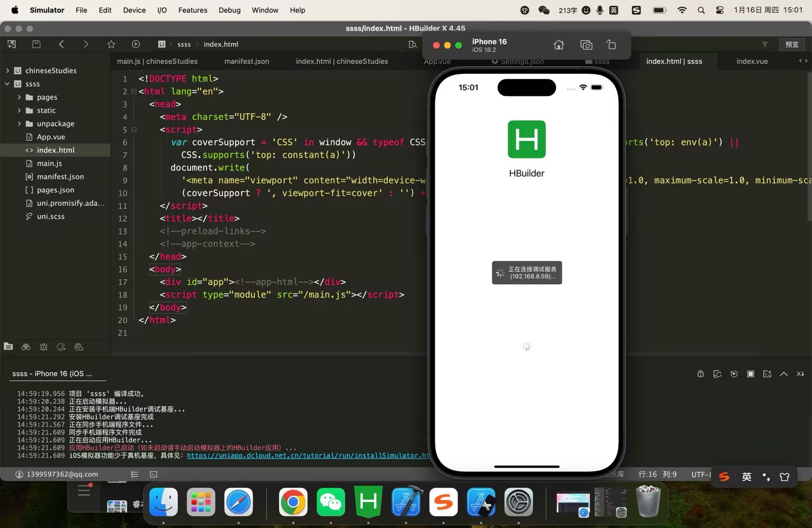
Task: Click the new file icon in HBuilder toolbar
Action: coord(12,44)
